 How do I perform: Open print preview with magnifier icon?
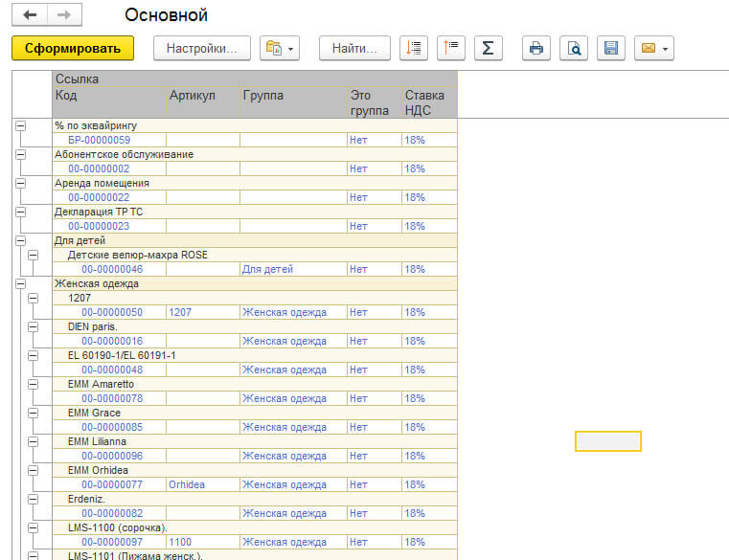(574, 48)
